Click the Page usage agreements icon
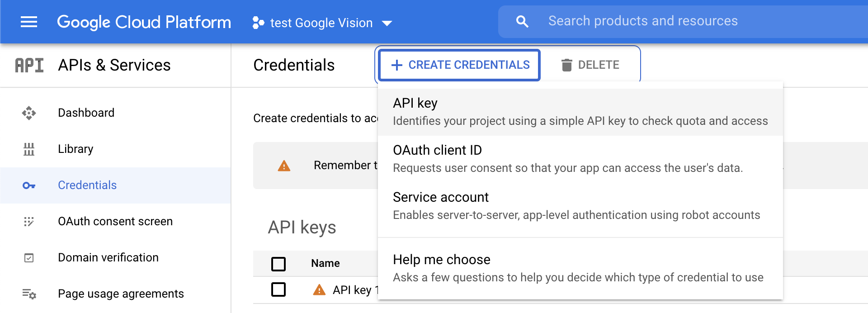 point(29,294)
